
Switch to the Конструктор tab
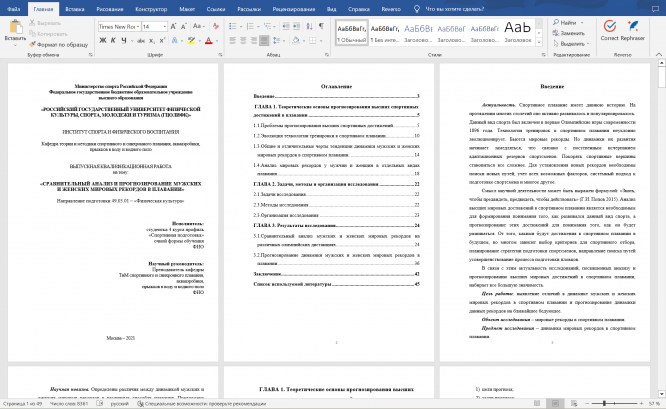pyautogui.click(x=151, y=9)
